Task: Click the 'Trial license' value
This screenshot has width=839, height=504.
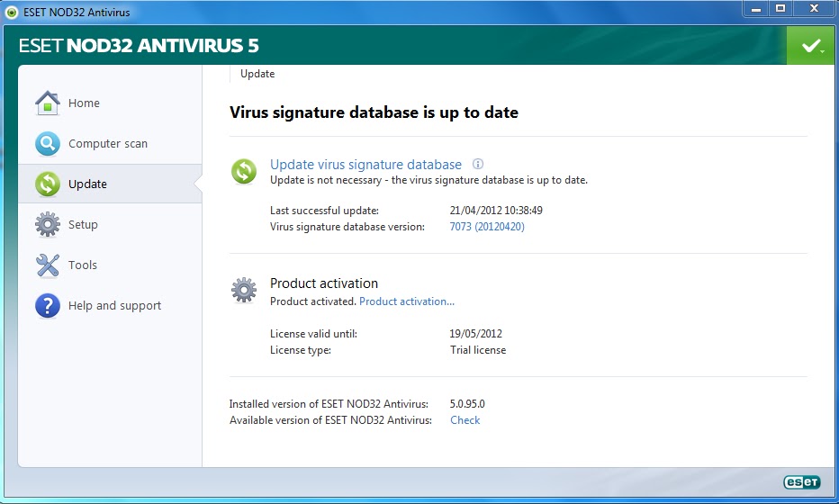Action: click(478, 350)
